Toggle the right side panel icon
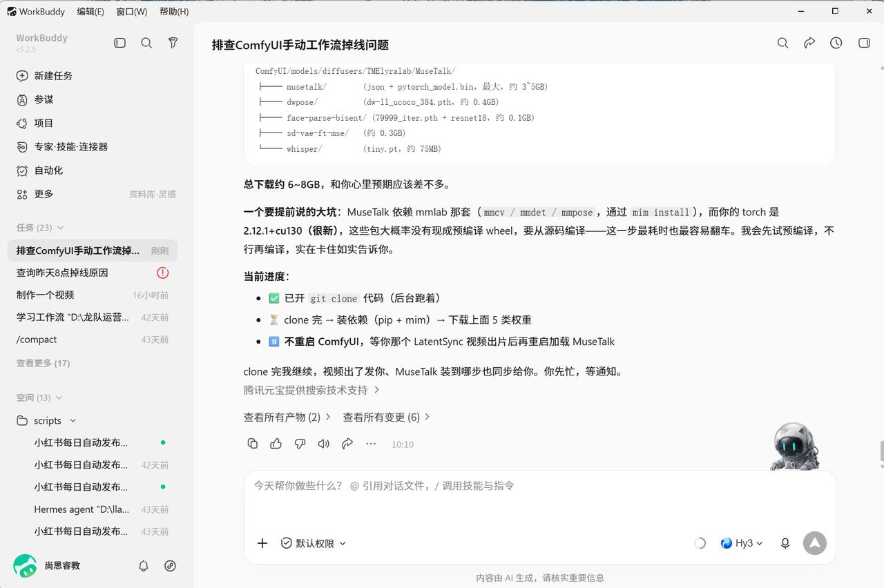The width and height of the screenshot is (884, 588). tap(864, 43)
